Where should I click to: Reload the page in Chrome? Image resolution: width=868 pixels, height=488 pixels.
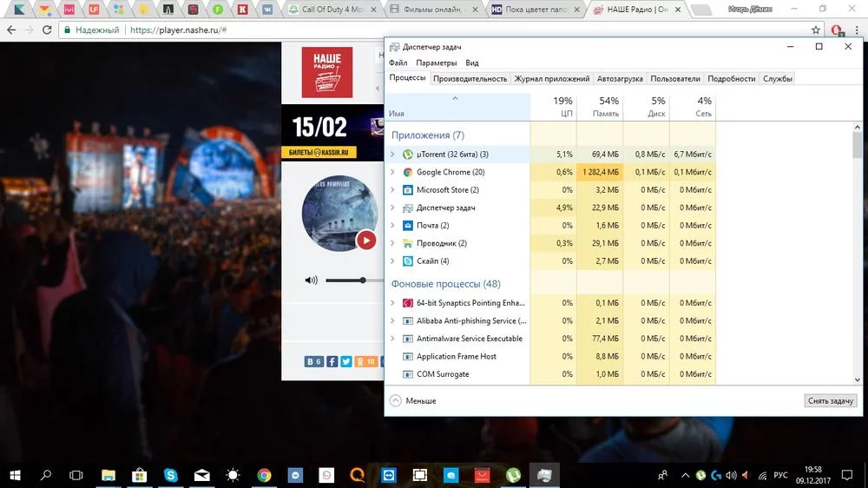pyautogui.click(x=47, y=30)
